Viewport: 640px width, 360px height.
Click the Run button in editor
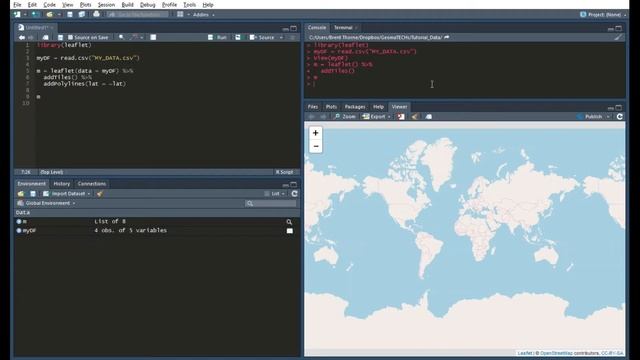click(218, 37)
